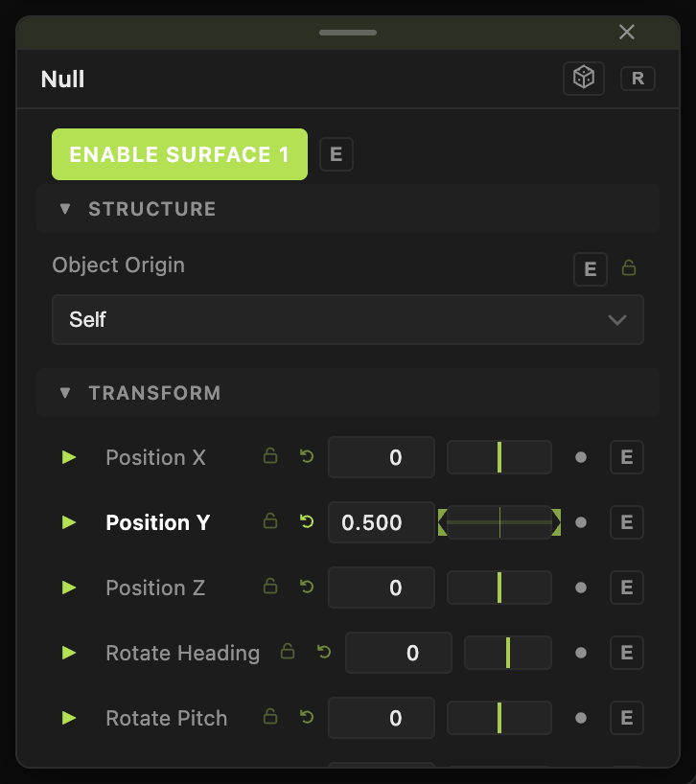
Task: Open the Object Origin Self dropdown
Action: [347, 319]
